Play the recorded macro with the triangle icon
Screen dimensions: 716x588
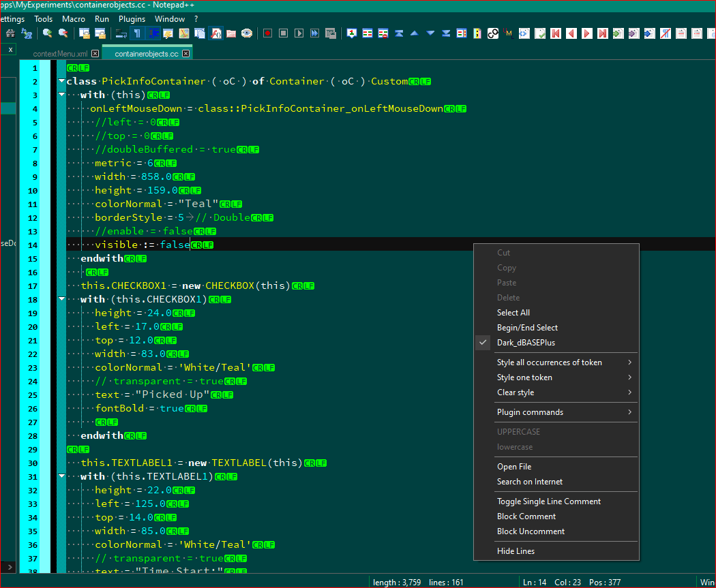298,32
